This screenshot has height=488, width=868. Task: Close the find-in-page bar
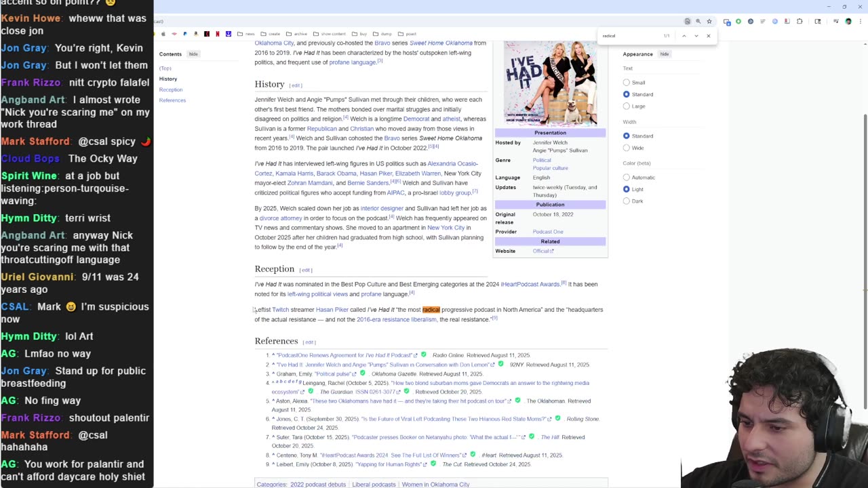coord(709,36)
